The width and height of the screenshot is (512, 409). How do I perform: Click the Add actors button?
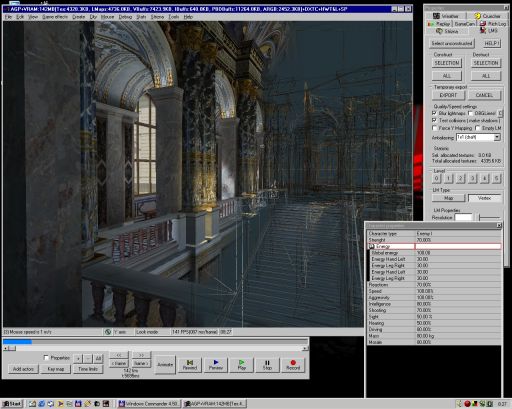click(23, 369)
